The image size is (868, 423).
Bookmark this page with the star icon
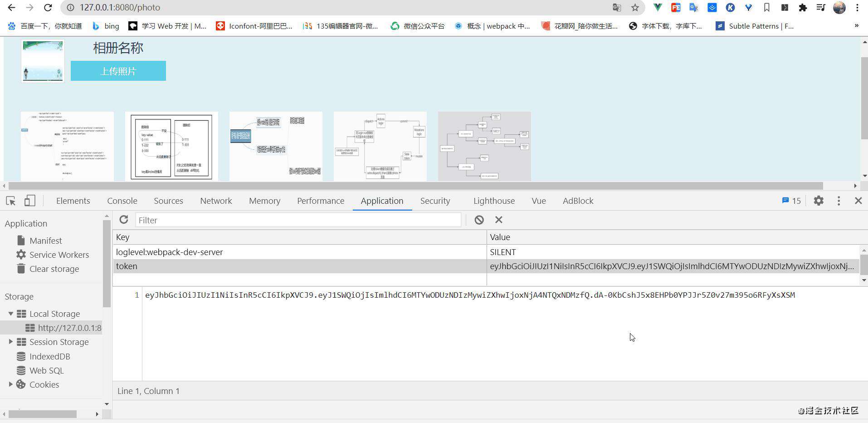tap(635, 8)
